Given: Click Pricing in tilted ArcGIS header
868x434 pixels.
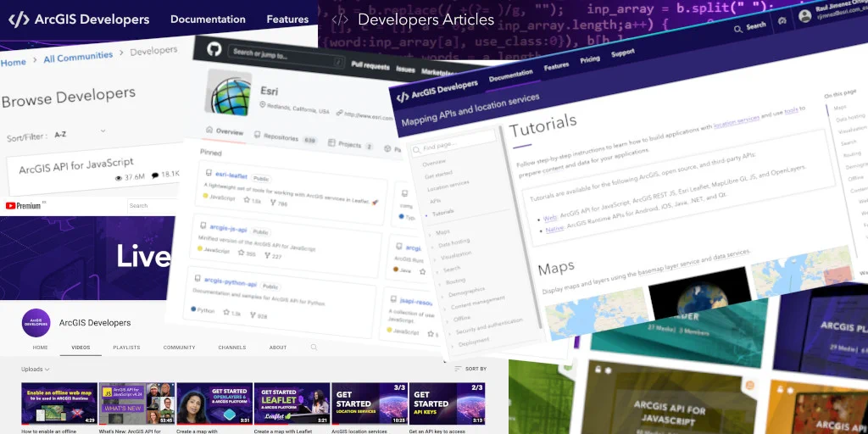Looking at the screenshot, I should click(590, 59).
